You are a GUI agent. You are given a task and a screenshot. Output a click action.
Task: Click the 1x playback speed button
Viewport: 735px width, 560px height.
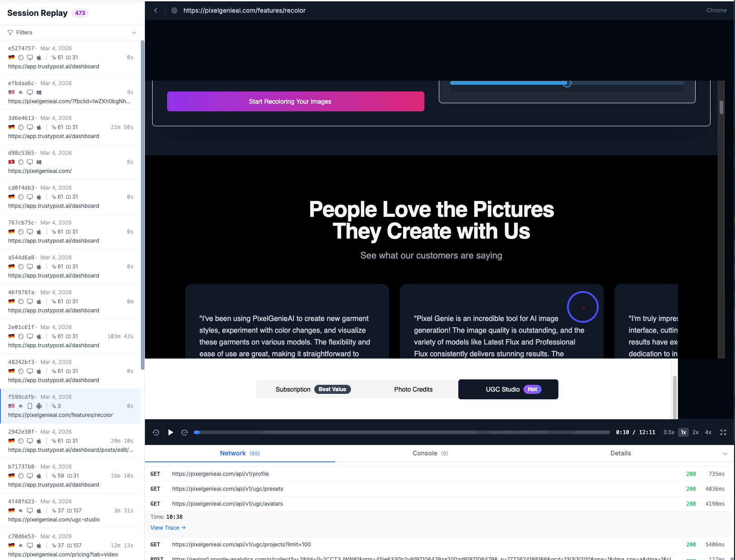click(683, 432)
